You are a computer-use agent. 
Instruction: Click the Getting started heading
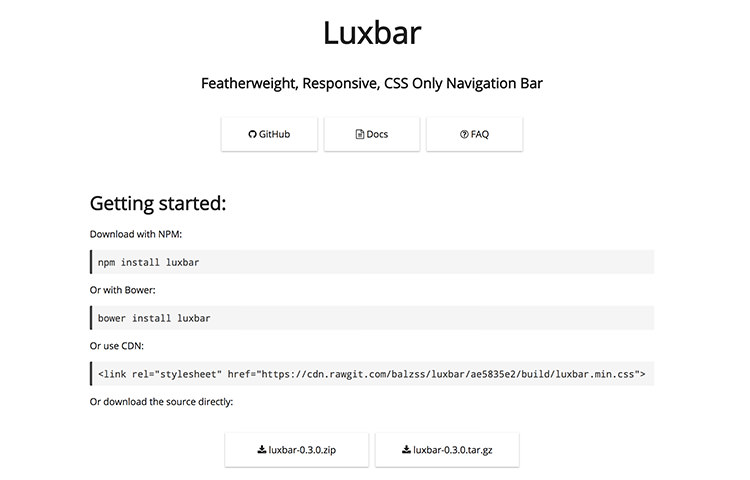(158, 204)
